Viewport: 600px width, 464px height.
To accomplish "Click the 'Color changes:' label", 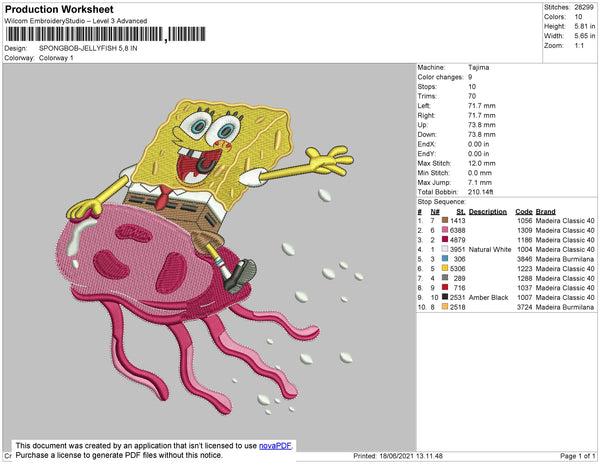I will point(440,77).
